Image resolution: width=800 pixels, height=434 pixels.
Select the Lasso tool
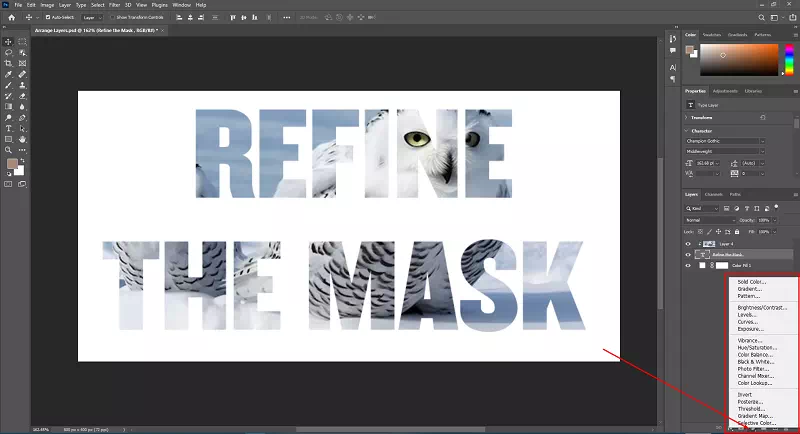click(x=8, y=53)
